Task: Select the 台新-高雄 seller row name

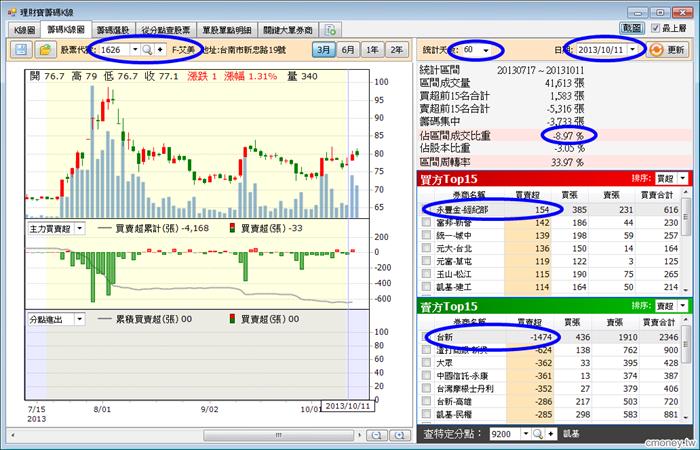Action: pos(454,401)
